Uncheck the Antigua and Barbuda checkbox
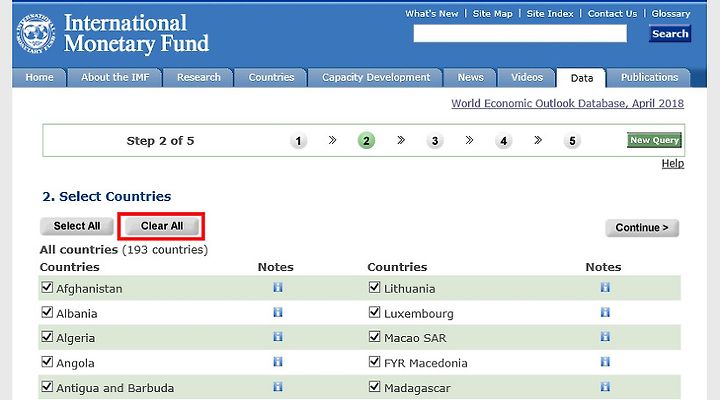 47,387
